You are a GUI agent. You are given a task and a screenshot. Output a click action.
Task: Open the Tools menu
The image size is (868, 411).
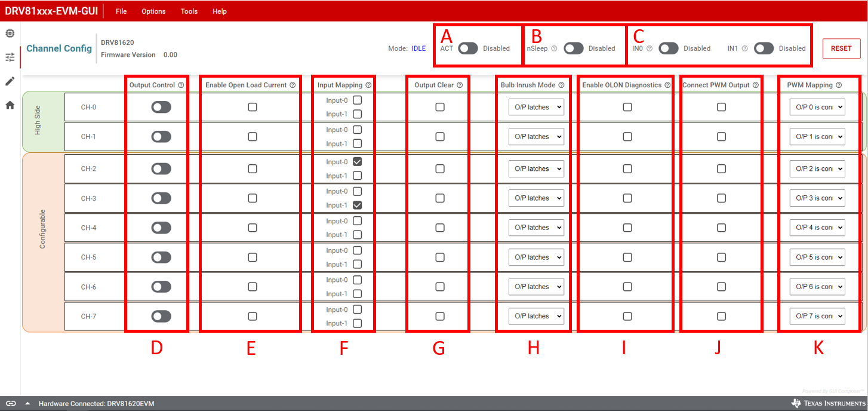tap(189, 11)
